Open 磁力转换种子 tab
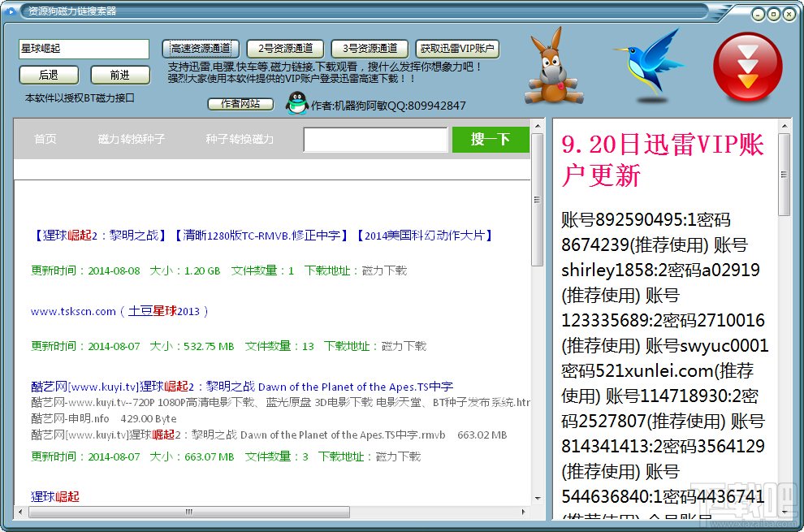This screenshot has width=804, height=532. coord(132,139)
